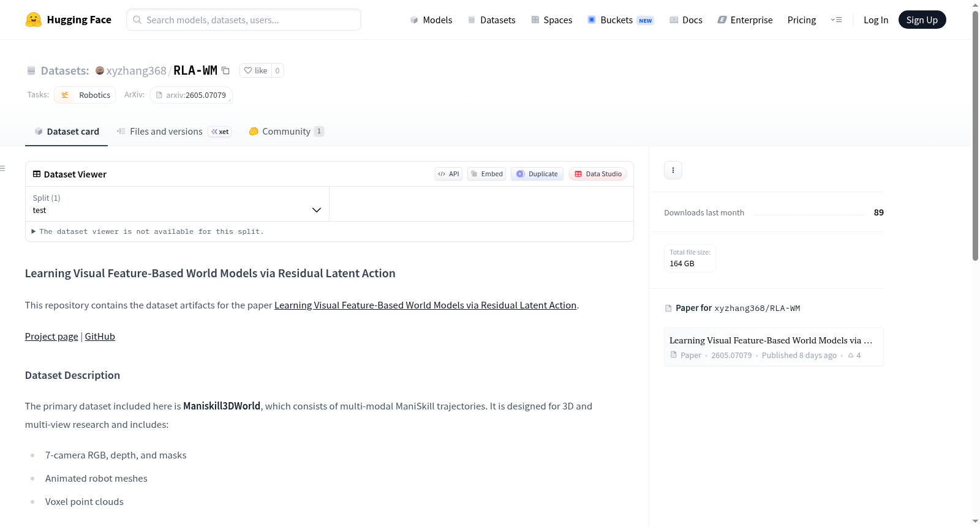Open the GitHub link
The width and height of the screenshot is (980, 527).
[x=100, y=337]
